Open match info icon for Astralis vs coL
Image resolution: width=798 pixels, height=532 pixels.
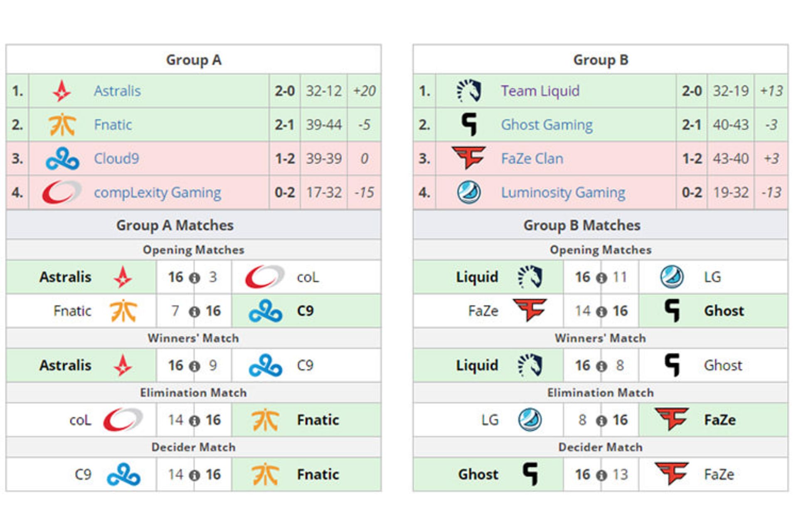click(194, 278)
